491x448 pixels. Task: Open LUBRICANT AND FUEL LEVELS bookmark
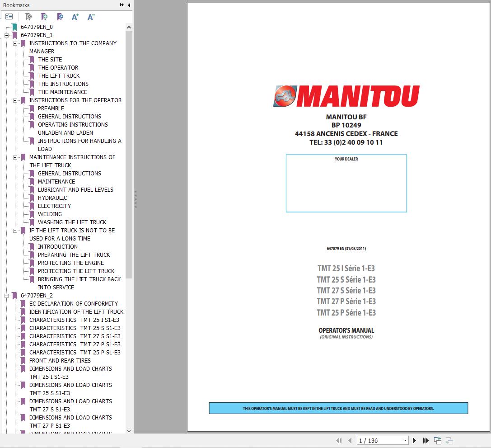click(x=75, y=190)
